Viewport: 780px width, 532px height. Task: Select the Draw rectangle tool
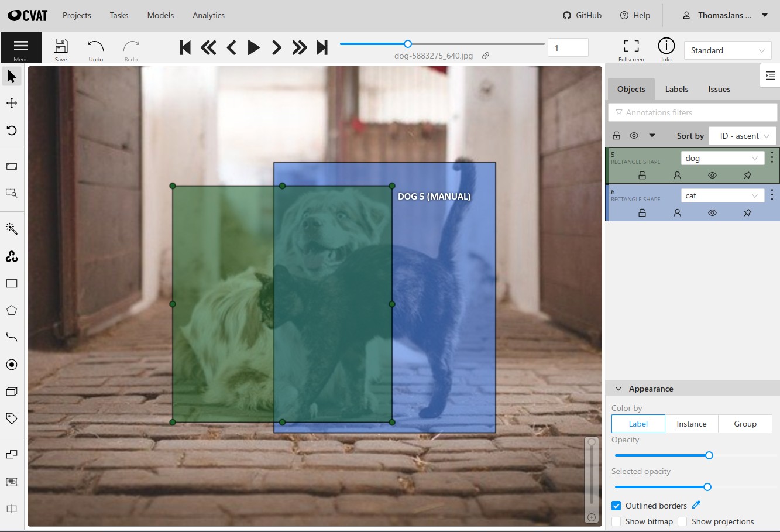pyautogui.click(x=12, y=283)
